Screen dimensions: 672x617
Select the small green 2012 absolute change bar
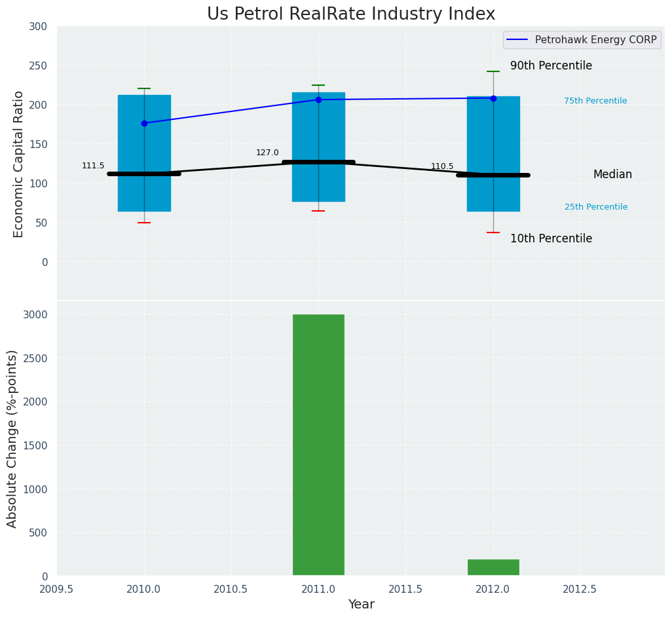(x=493, y=567)
